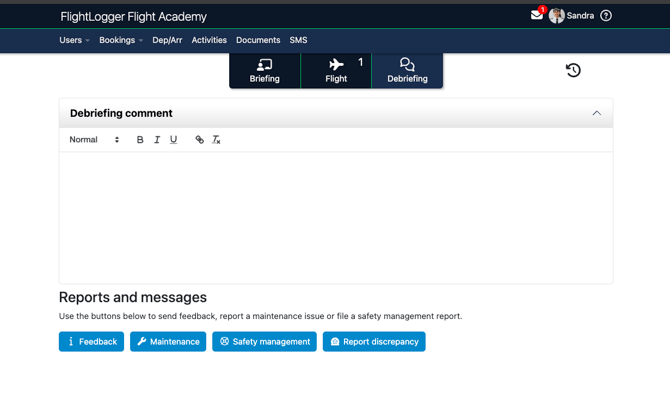
Task: Clear text formatting with Tx icon
Action: (x=216, y=140)
